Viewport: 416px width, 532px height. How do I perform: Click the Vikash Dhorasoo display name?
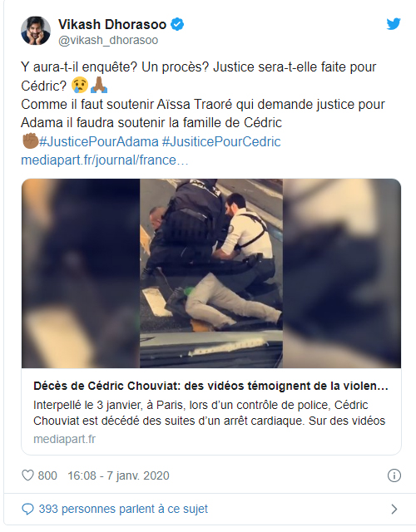point(112,24)
